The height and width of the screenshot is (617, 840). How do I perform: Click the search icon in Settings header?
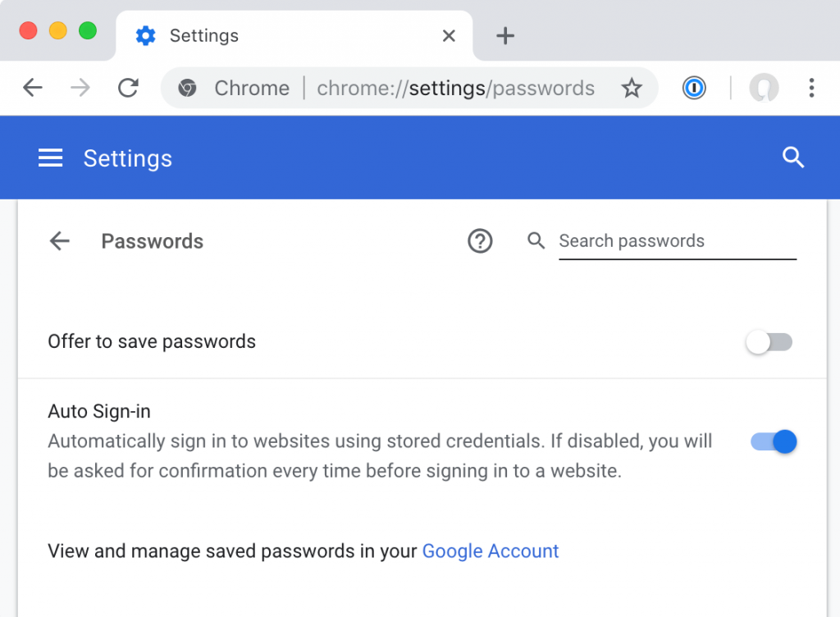[793, 158]
